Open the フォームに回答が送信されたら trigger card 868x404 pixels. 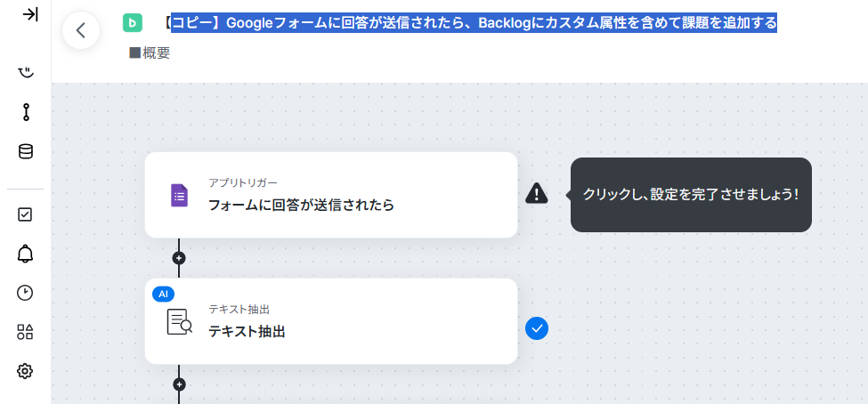(x=331, y=195)
